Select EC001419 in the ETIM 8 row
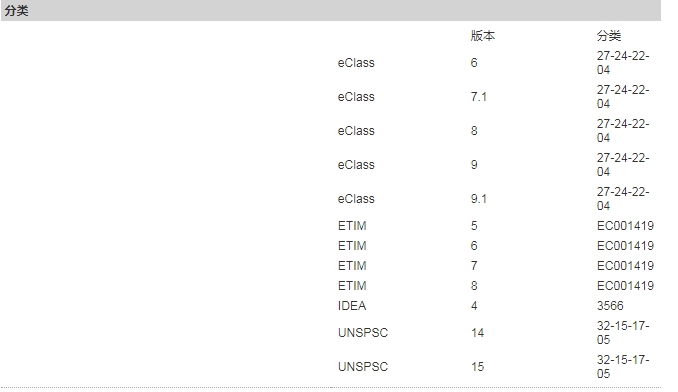678x392 pixels. 625,286
